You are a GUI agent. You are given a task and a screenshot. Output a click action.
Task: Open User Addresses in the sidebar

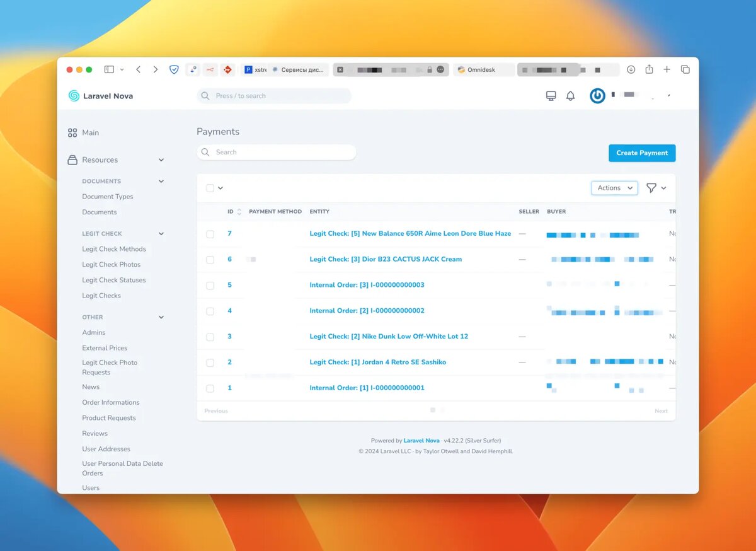point(106,449)
